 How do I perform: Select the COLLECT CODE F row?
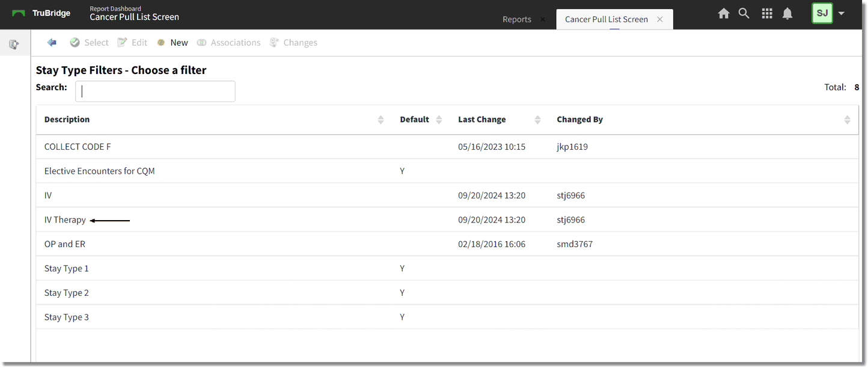point(447,147)
